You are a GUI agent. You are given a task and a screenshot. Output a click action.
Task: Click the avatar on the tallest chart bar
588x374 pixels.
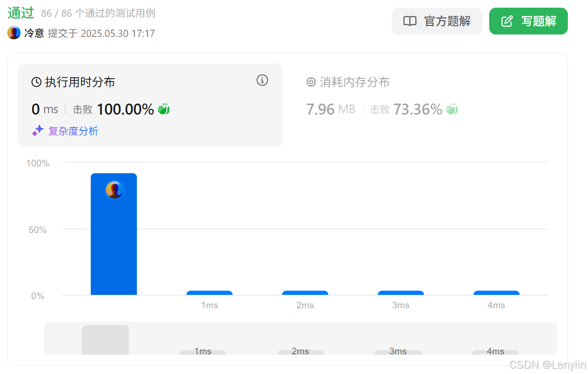[x=115, y=190]
